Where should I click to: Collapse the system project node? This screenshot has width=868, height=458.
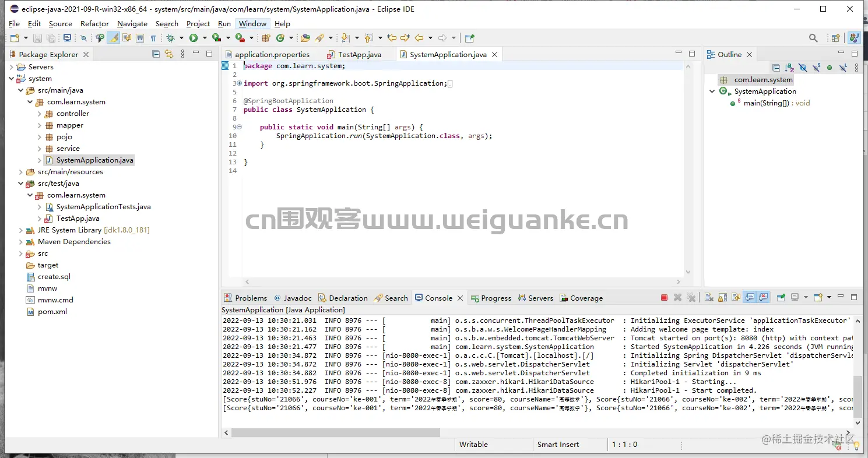pyautogui.click(x=11, y=79)
